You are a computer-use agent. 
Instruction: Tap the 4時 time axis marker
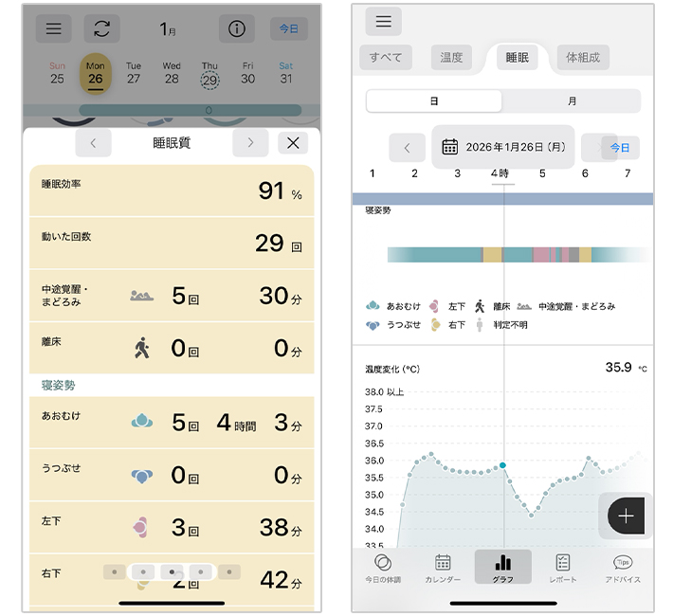(x=500, y=173)
